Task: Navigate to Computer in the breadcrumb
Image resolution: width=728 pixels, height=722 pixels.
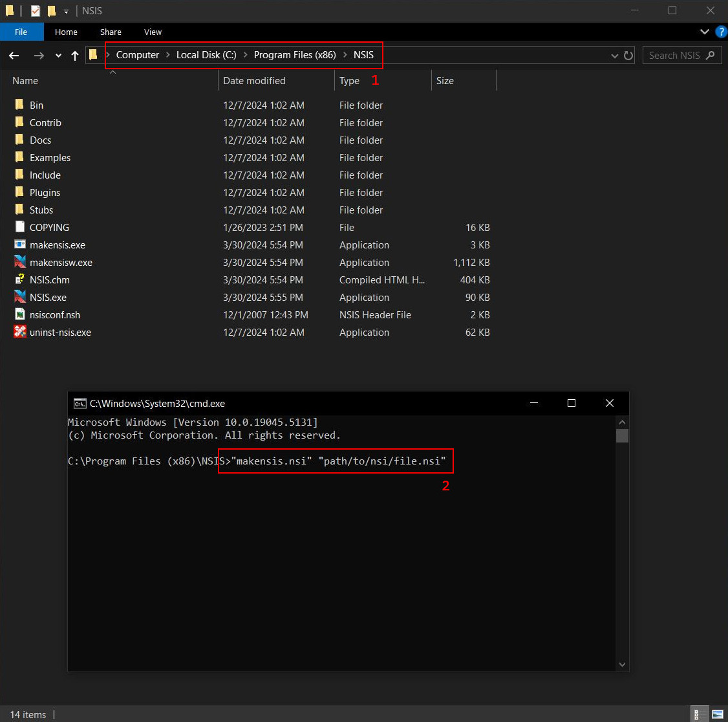Action: click(138, 55)
